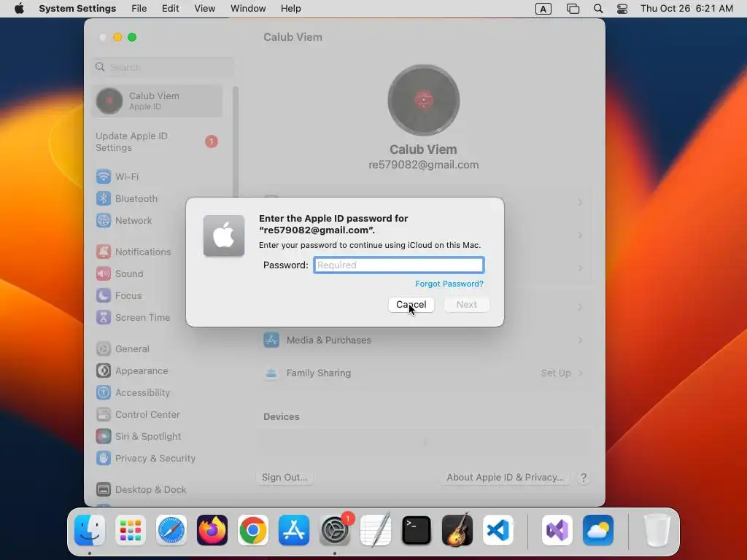Viewport: 747px width, 560px height.
Task: Open the System Settings menu
Action: [77, 9]
